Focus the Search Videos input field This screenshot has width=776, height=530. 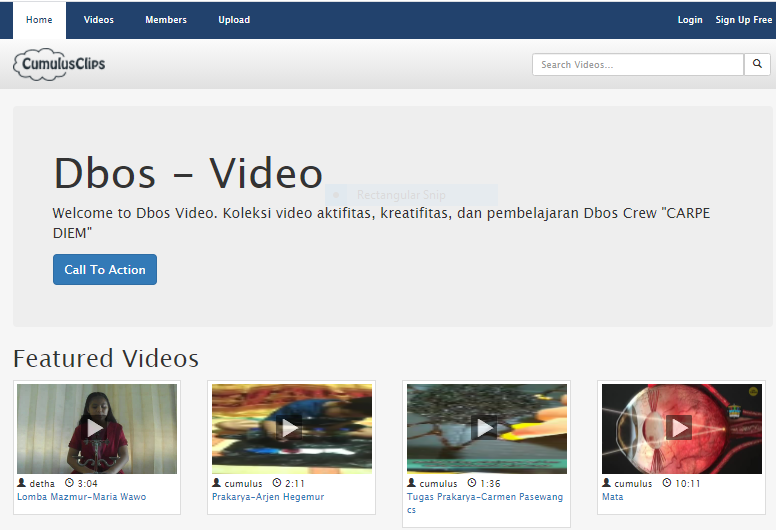[638, 65]
